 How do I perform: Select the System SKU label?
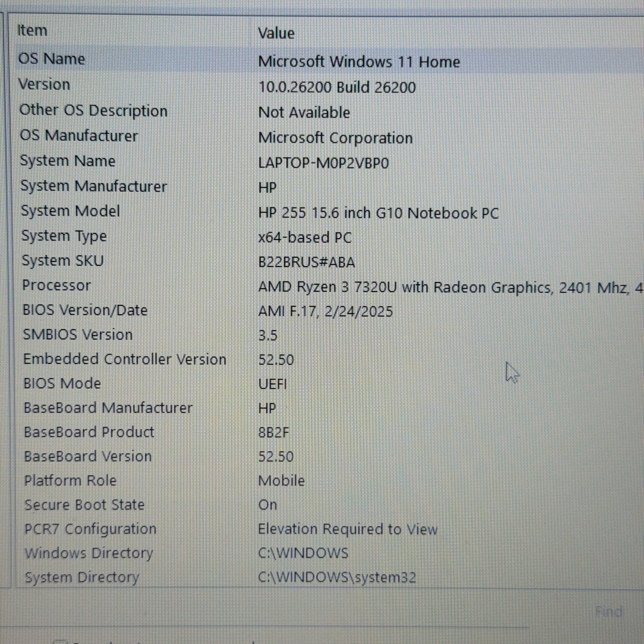(x=62, y=260)
